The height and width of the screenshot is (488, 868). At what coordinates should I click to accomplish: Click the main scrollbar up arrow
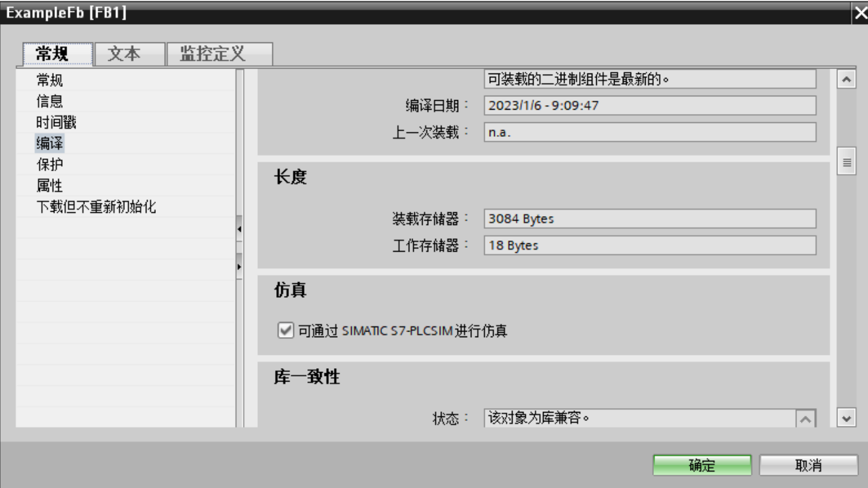(x=846, y=79)
